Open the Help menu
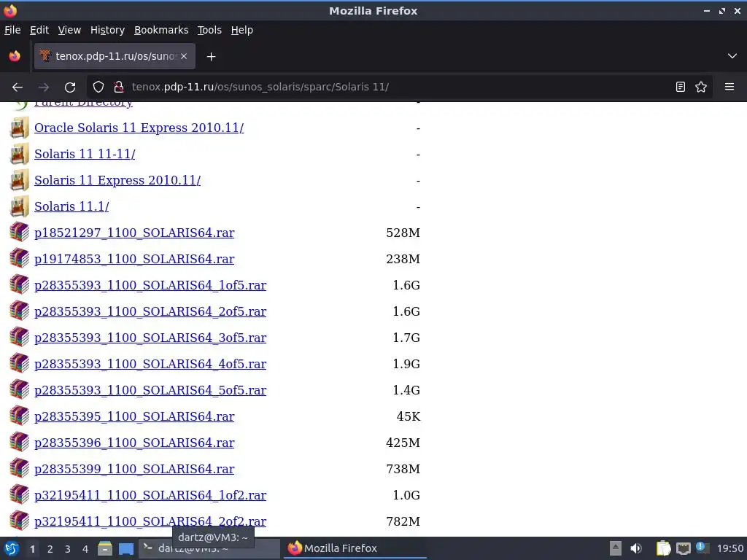The width and height of the screenshot is (747, 560). click(x=242, y=30)
